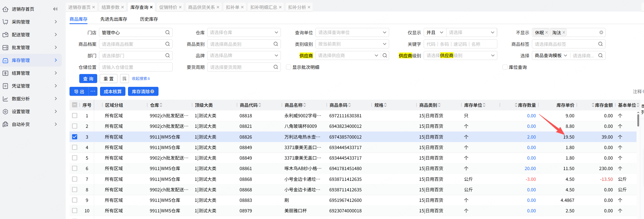This screenshot has height=219, width=644.
Task: Clear all 不显示 tags with the clear icon
Action: pos(601,33)
